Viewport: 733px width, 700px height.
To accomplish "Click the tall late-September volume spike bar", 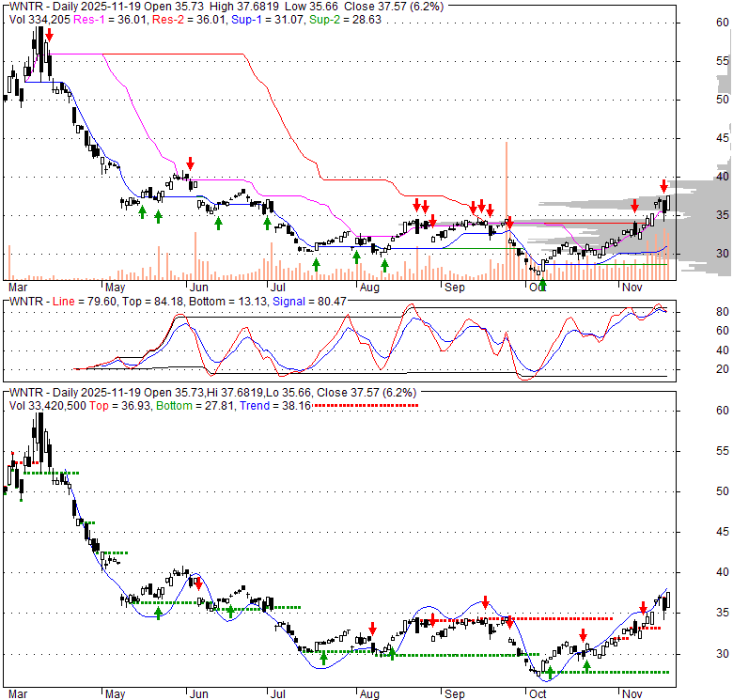I will (x=507, y=210).
